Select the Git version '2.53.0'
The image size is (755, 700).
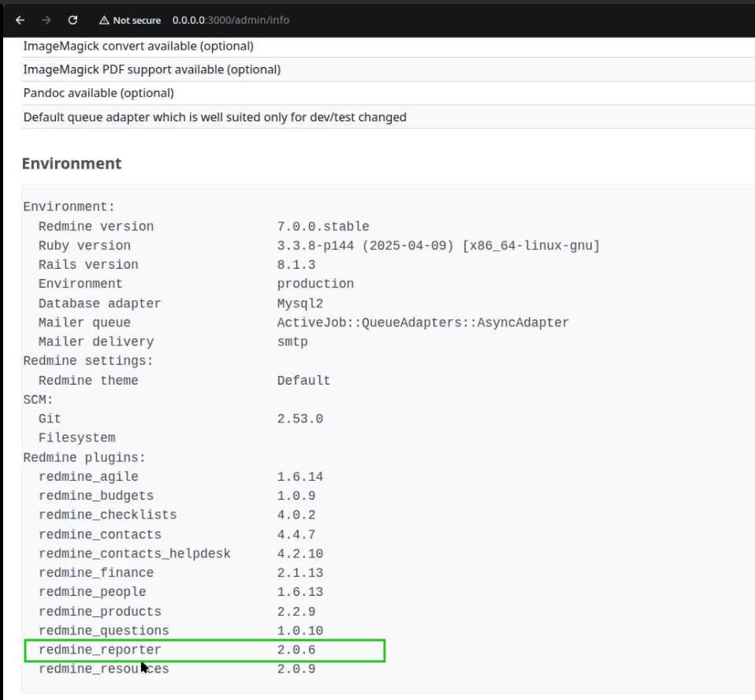click(x=300, y=419)
